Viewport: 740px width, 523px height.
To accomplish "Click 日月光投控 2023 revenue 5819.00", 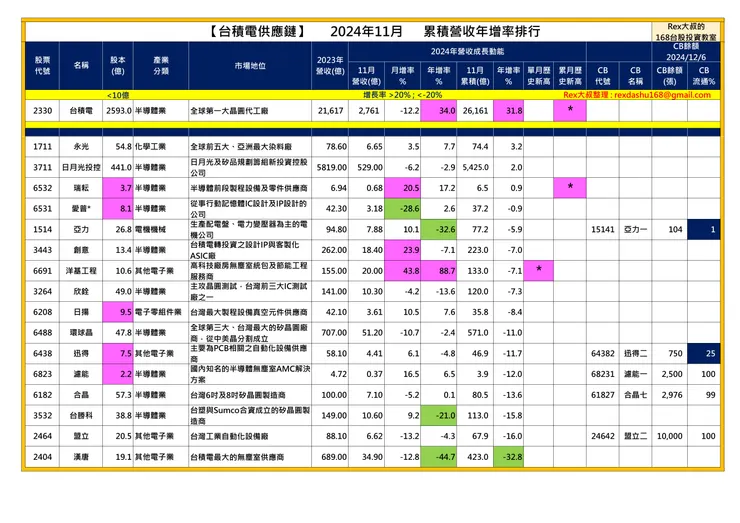I will point(330,167).
